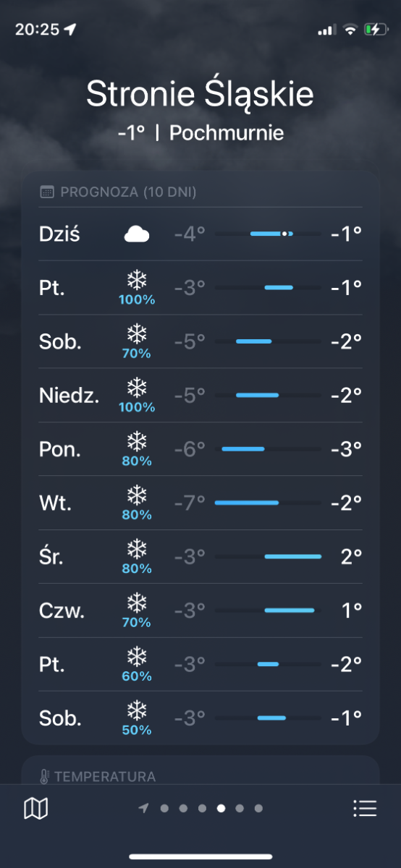401x868 pixels.
Task: Open the locations list icon
Action: 365,809
